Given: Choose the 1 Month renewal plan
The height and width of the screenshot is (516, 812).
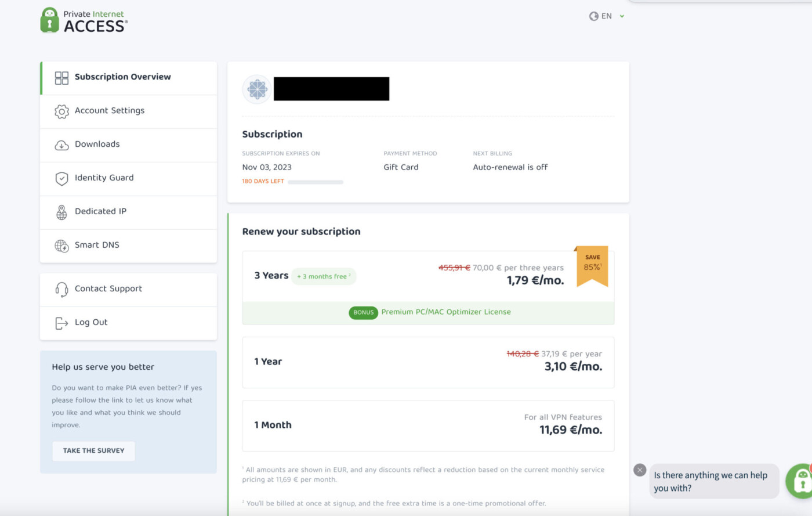Looking at the screenshot, I should (428, 425).
